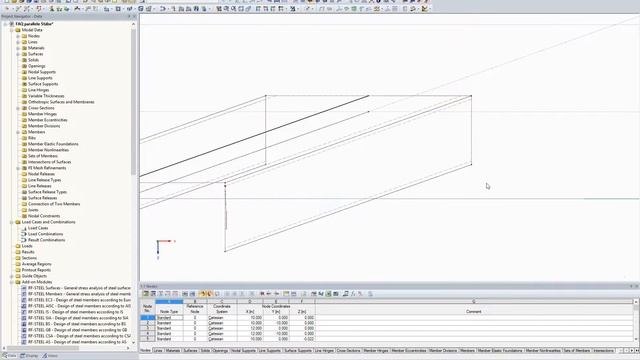Close the Nodes table panel
The width and height of the screenshot is (640, 360).
coord(636,287)
